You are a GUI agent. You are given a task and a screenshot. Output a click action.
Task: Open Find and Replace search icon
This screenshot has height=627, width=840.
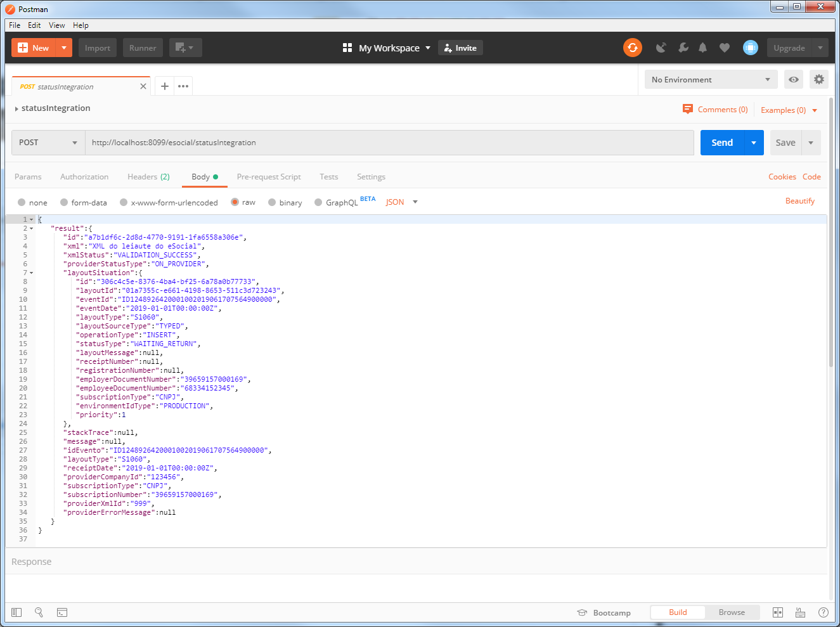(39, 612)
